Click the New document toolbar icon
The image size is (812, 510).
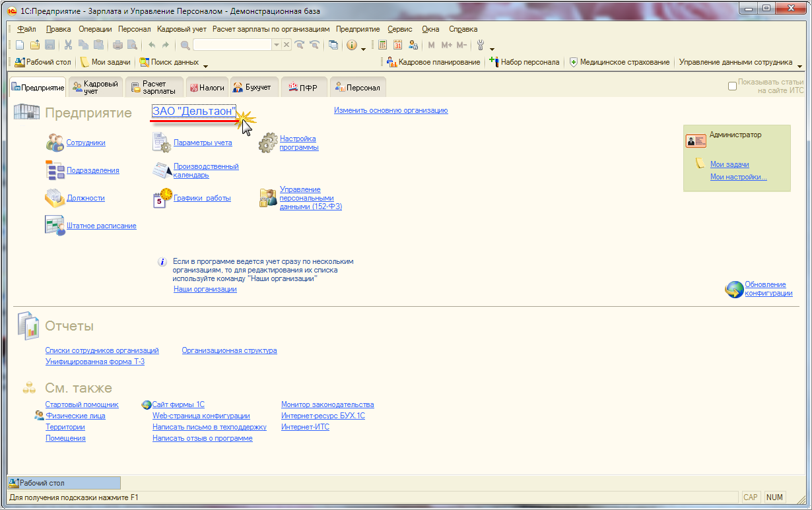[x=20, y=45]
